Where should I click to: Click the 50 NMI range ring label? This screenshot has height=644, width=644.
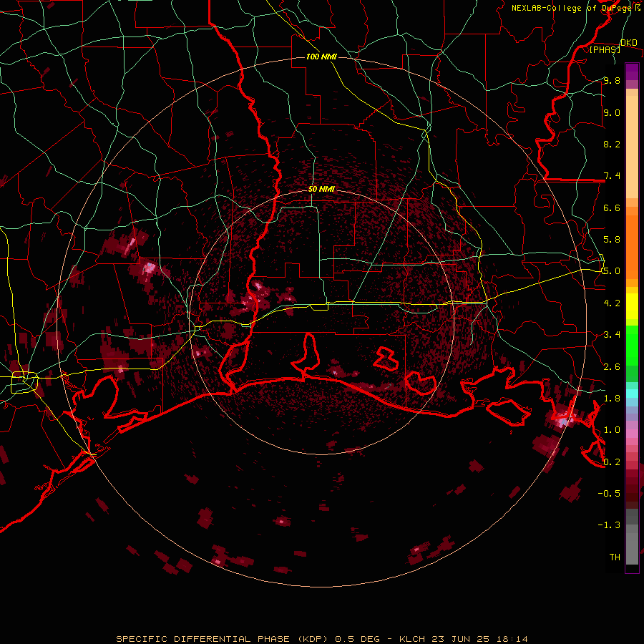click(321, 189)
